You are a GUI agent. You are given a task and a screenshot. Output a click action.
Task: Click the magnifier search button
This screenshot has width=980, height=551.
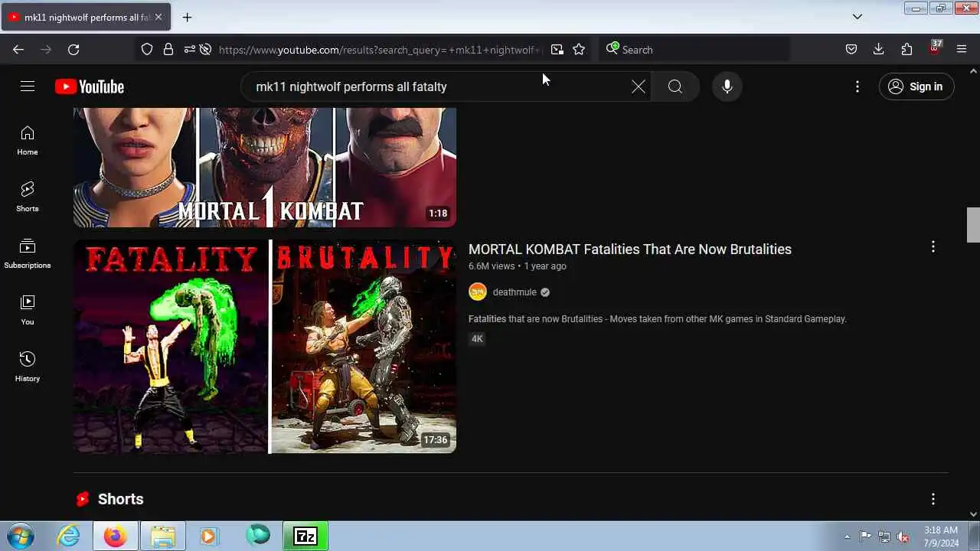point(675,86)
